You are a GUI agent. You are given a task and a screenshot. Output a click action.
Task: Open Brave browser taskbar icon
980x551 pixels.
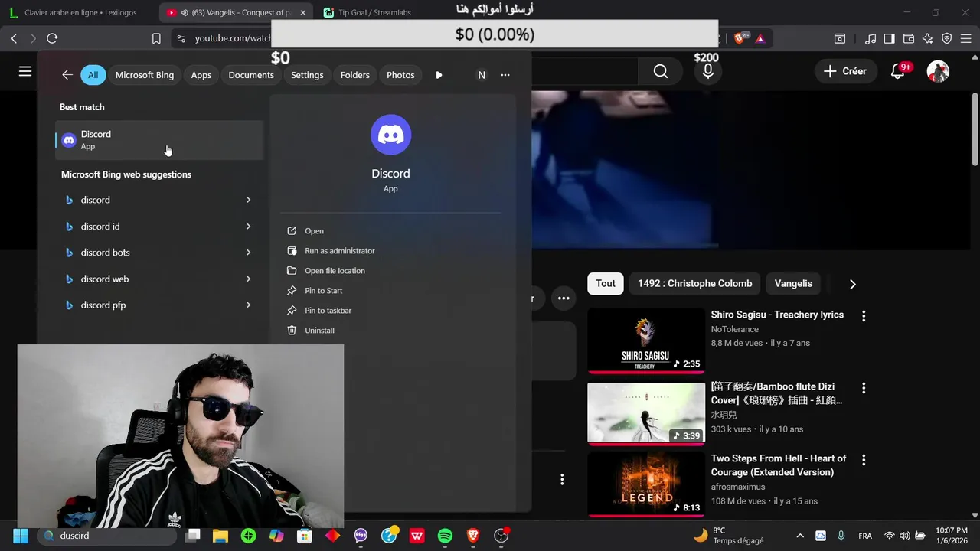(473, 536)
